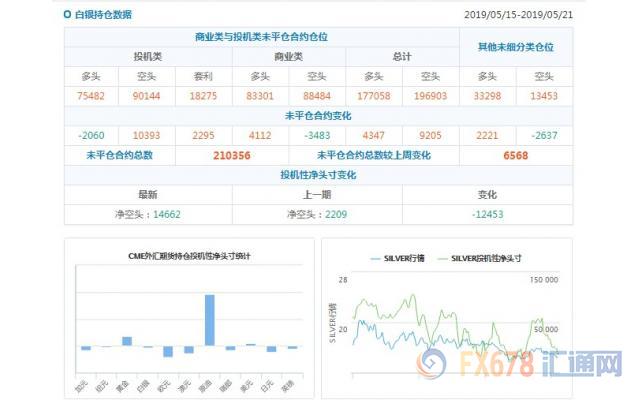Click the 20 left axis label
Viewport: 640px width, 400px height.
pyautogui.click(x=343, y=329)
